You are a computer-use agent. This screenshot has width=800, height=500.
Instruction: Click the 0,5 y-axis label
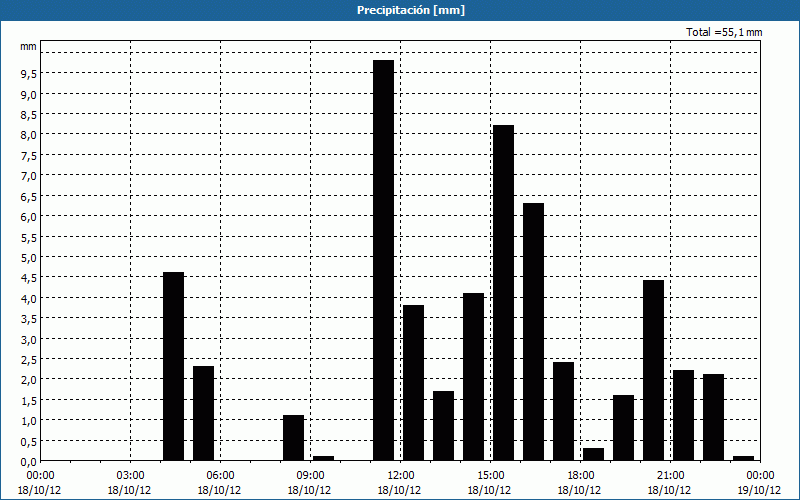[x=29, y=441]
